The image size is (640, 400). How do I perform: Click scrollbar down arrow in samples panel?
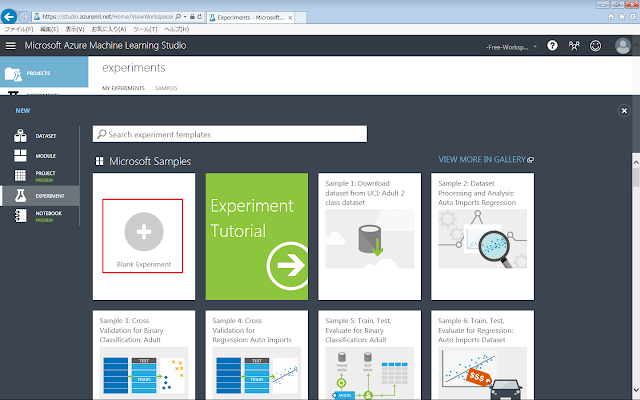pos(636,391)
